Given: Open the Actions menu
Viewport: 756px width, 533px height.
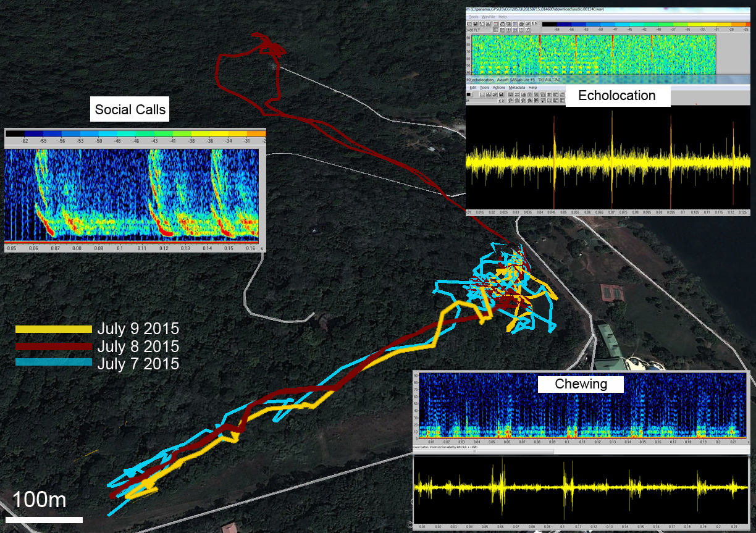Looking at the screenshot, I should click(499, 88).
